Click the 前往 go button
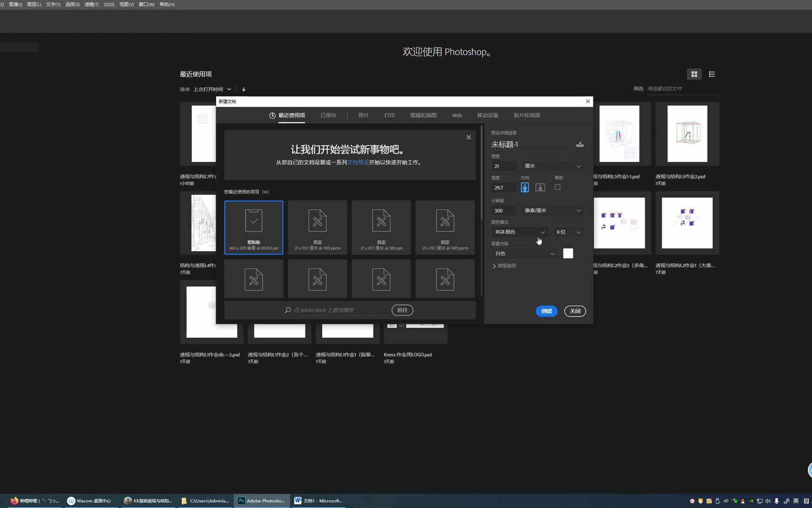This screenshot has height=508, width=812. click(x=402, y=310)
